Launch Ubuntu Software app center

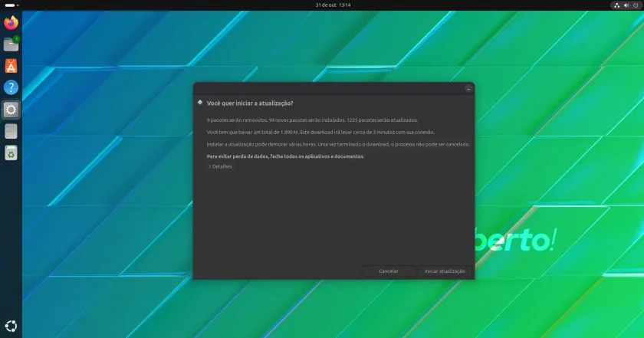coord(11,66)
